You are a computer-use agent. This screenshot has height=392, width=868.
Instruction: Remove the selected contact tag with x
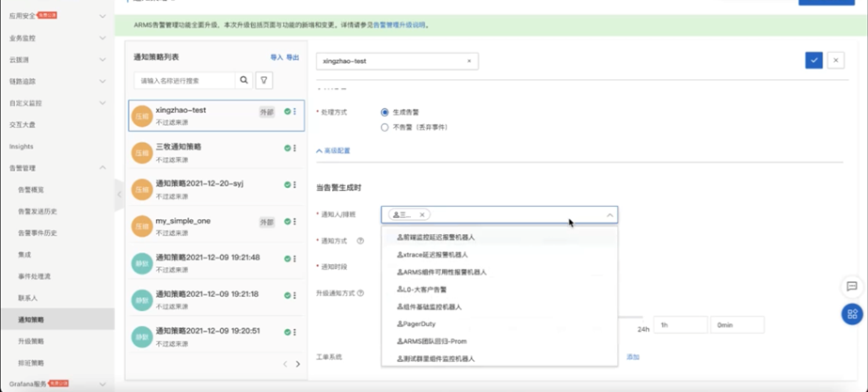422,214
